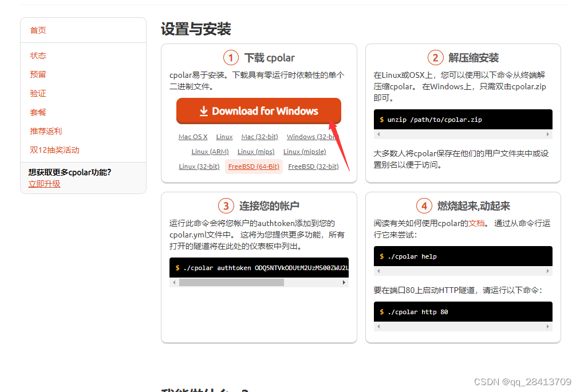The height and width of the screenshot is (392, 580).
Task: Open 验证 sidebar item
Action: [38, 93]
